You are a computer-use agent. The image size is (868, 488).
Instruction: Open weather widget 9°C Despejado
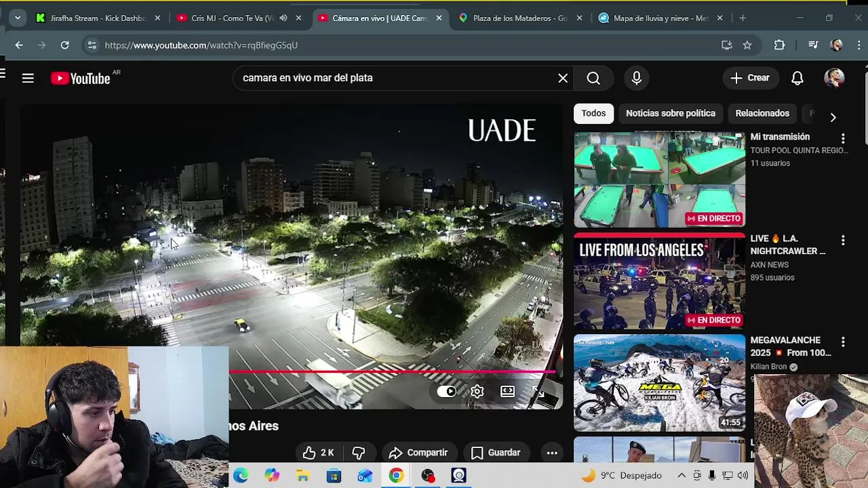click(622, 476)
